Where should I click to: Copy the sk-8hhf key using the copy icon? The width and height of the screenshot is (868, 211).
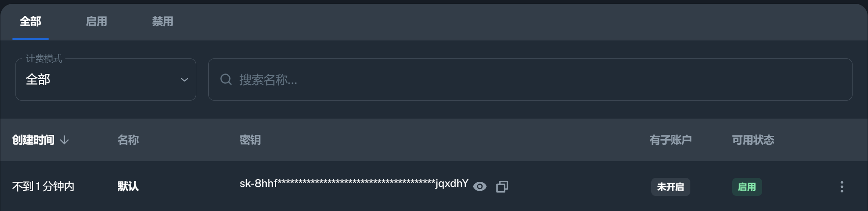502,187
